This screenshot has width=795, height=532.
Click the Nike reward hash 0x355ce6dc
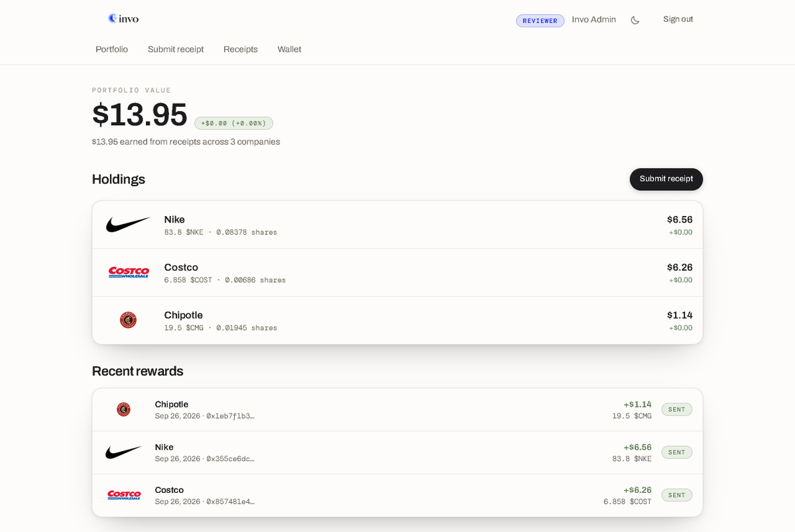[x=230, y=458]
